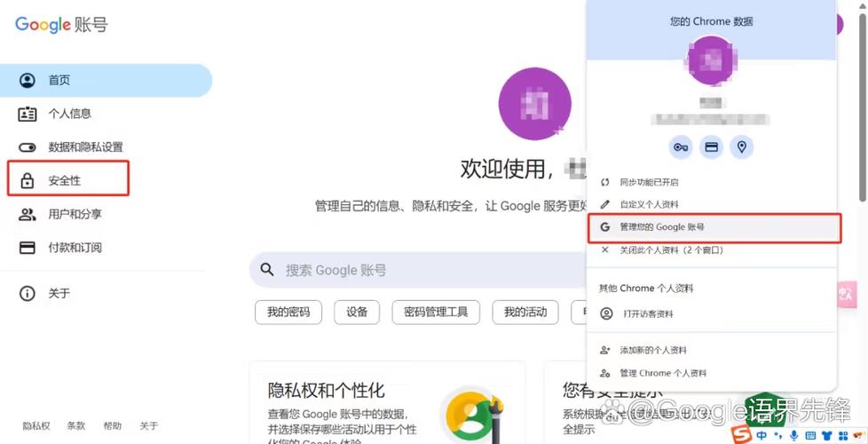Open addresses location pin icon in popup
868x444 pixels.
pyautogui.click(x=742, y=147)
